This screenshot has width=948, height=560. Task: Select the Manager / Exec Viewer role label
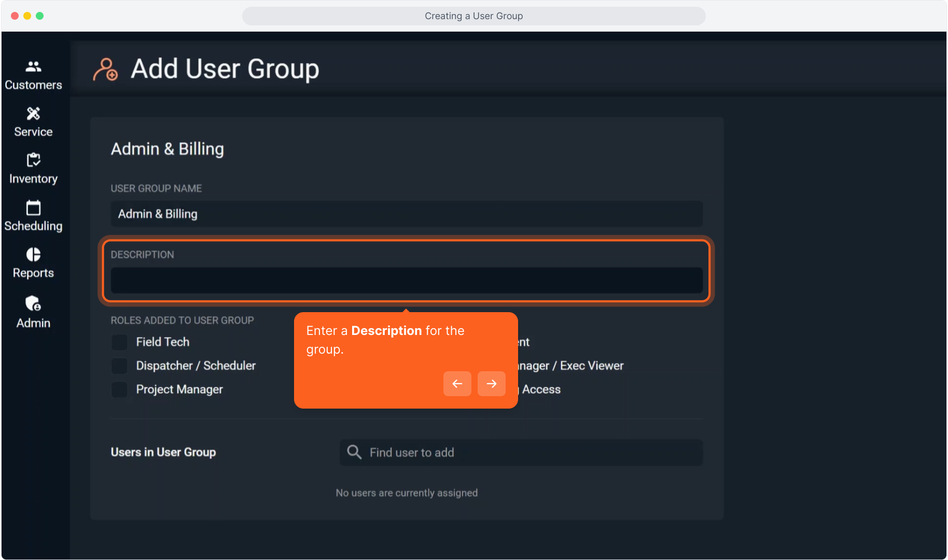[570, 366]
